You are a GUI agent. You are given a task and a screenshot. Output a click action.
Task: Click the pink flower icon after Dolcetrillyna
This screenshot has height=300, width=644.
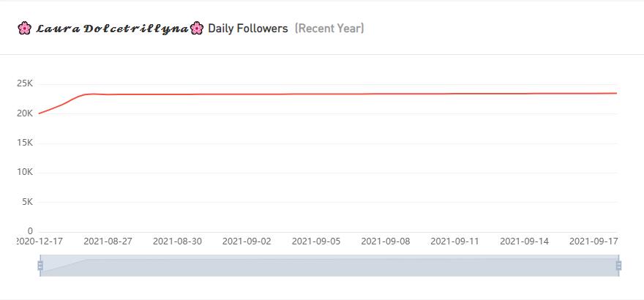(x=196, y=29)
